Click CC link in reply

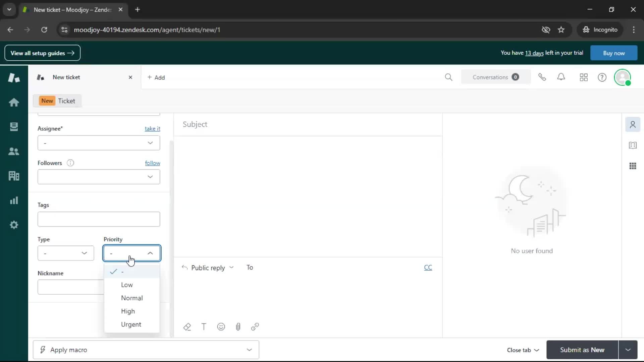click(428, 267)
